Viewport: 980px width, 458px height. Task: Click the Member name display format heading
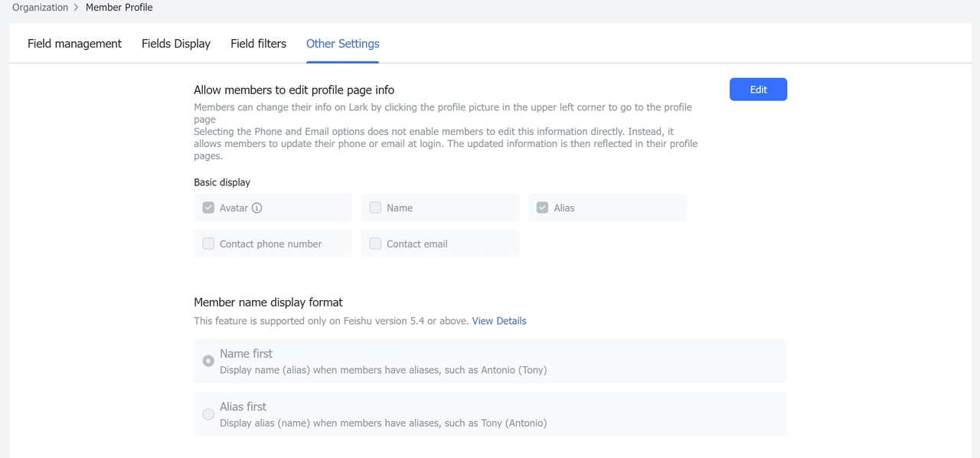coord(268,302)
